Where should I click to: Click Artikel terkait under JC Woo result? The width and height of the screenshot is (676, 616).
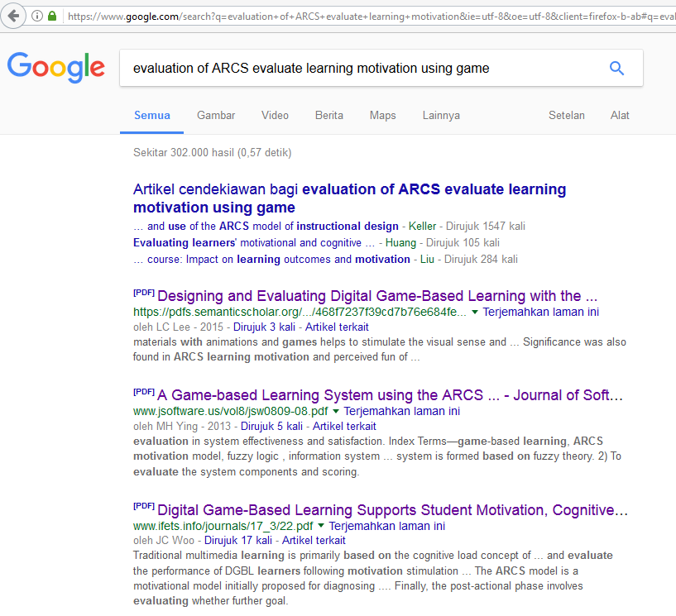pyautogui.click(x=314, y=540)
